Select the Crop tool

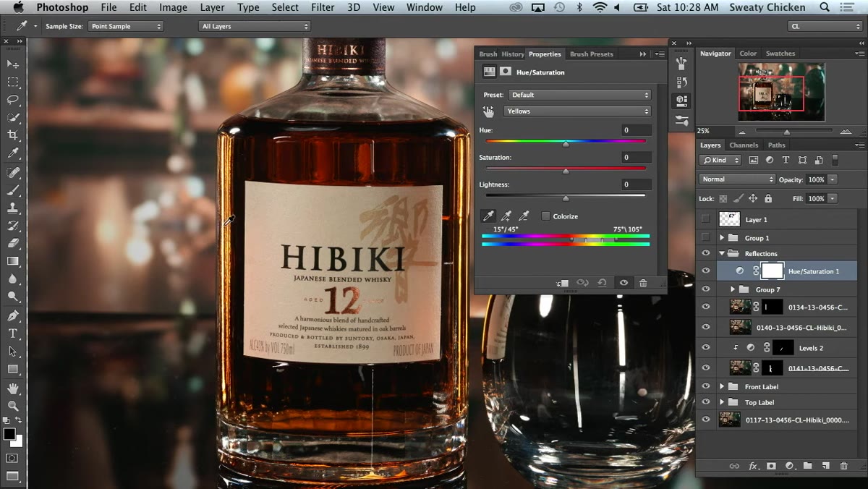coord(13,135)
